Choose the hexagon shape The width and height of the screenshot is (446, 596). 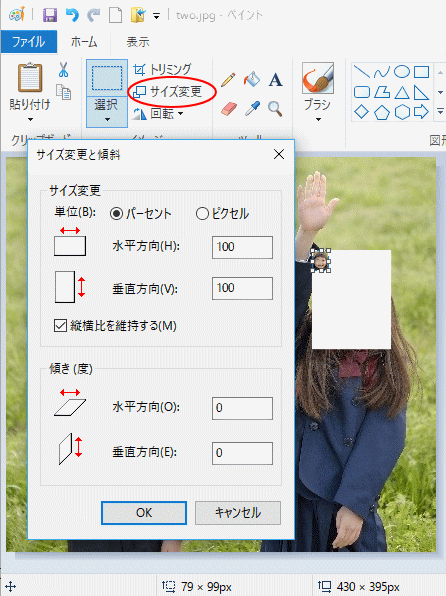(402, 113)
